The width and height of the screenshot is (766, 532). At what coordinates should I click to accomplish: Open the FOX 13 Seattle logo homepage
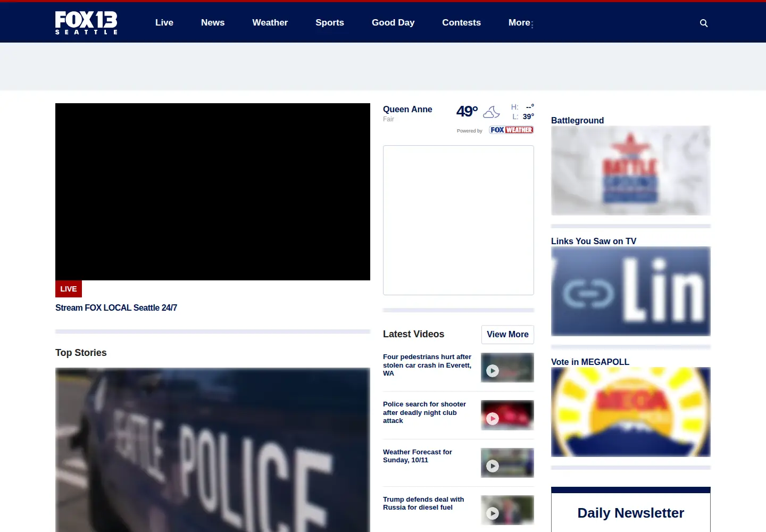pos(86,23)
